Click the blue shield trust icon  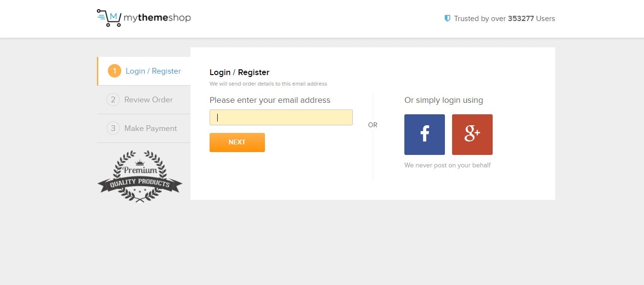(x=447, y=18)
